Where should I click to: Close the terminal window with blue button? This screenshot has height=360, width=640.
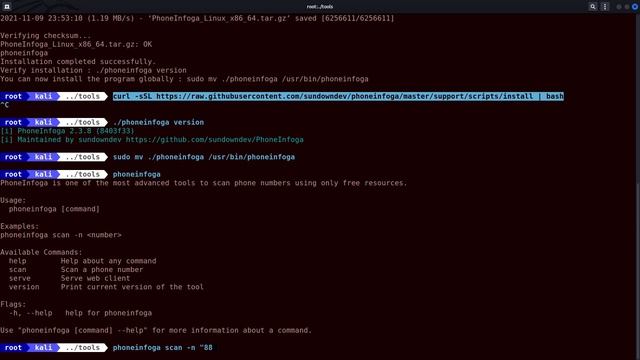point(635,7)
